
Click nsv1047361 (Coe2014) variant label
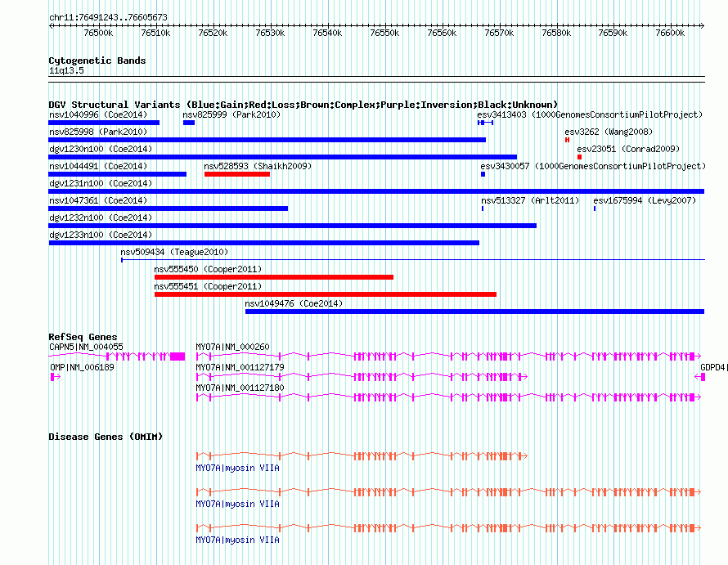98,200
